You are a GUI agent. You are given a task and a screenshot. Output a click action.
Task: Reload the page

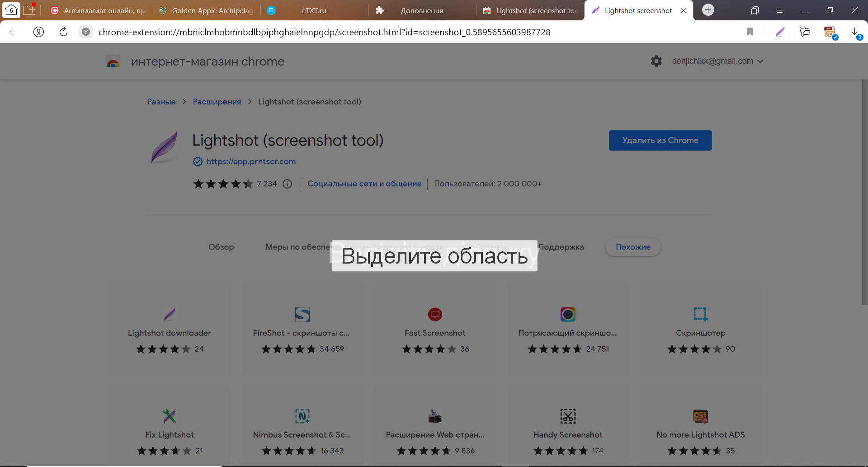click(64, 32)
